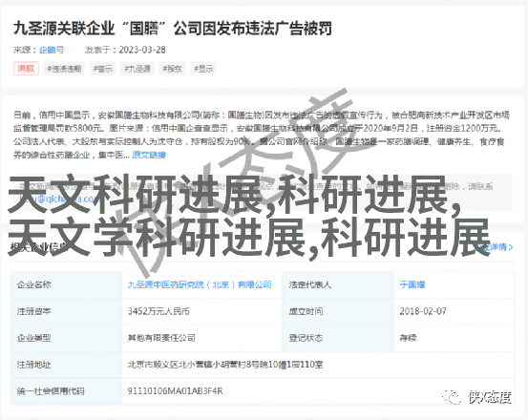The width and height of the screenshot is (528, 420).
Task: Click the #显示 tag
Action: coord(203,69)
